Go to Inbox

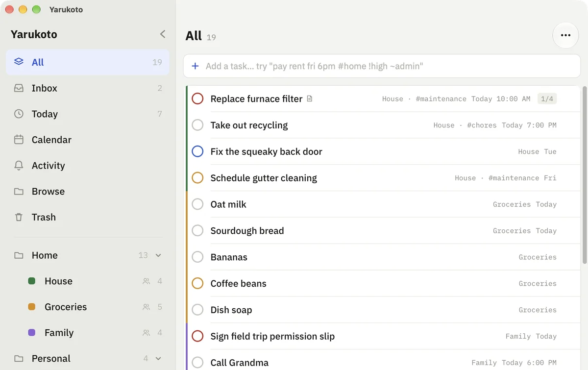click(x=88, y=88)
